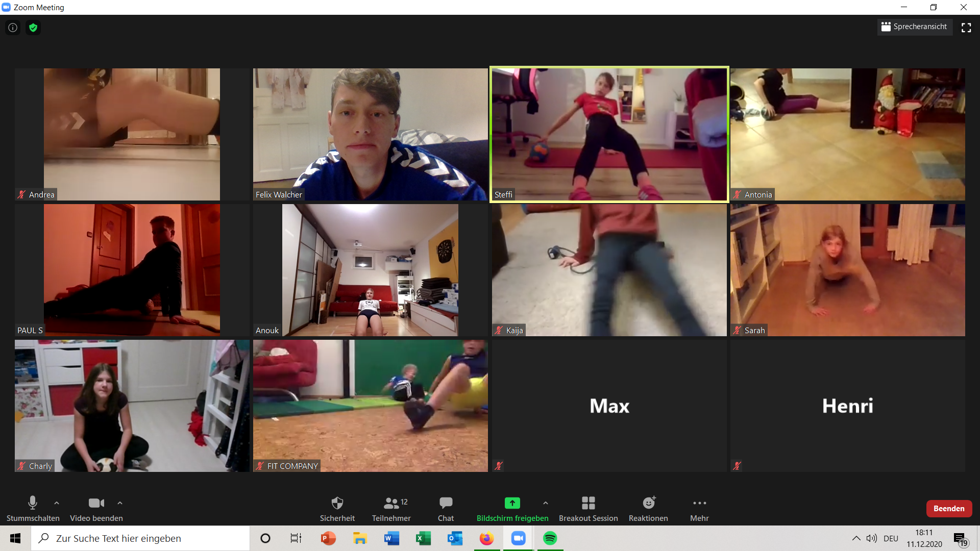Open the Chat panel
Screen dimensions: 980x551
446,509
